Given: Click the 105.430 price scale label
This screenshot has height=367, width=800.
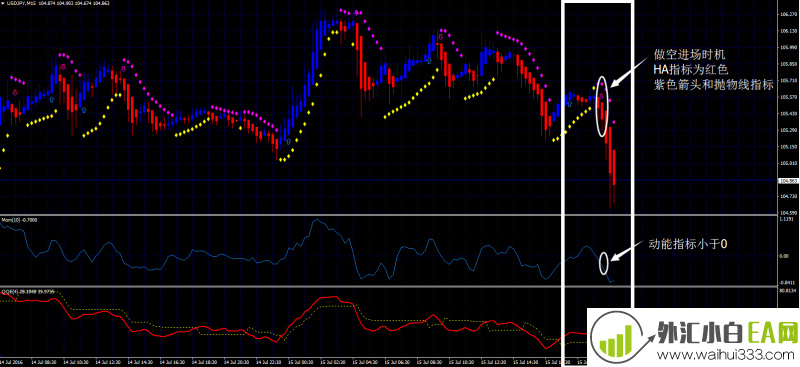Looking at the screenshot, I should coord(789,113).
